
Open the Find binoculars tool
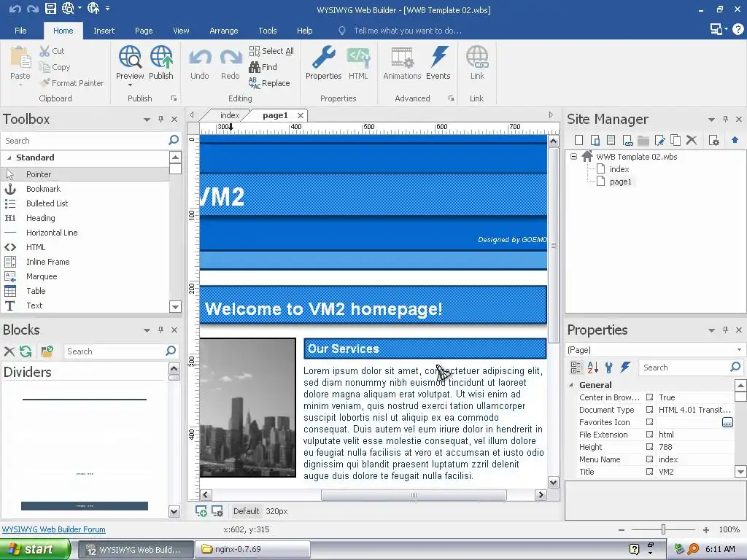pos(263,67)
